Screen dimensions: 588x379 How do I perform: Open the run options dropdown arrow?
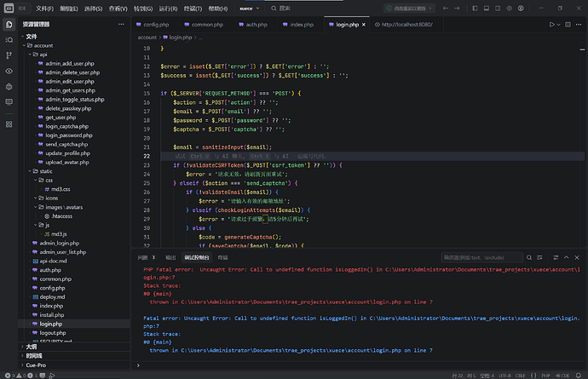558,25
